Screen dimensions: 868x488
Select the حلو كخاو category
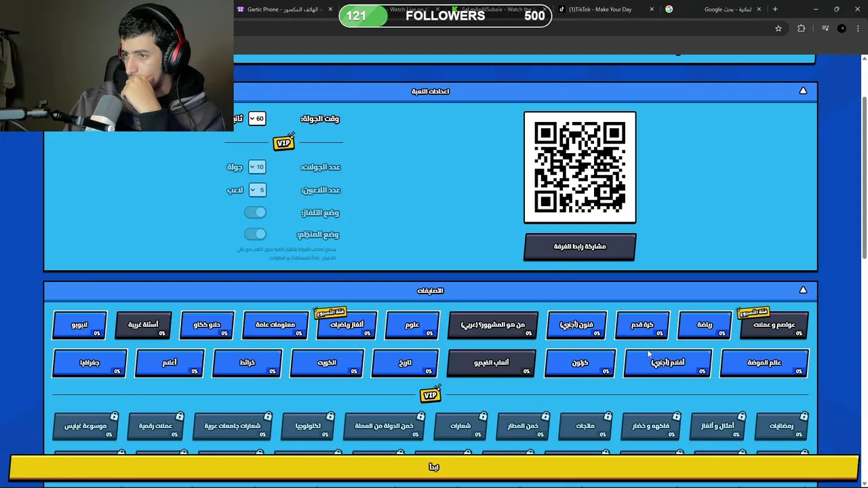point(208,325)
